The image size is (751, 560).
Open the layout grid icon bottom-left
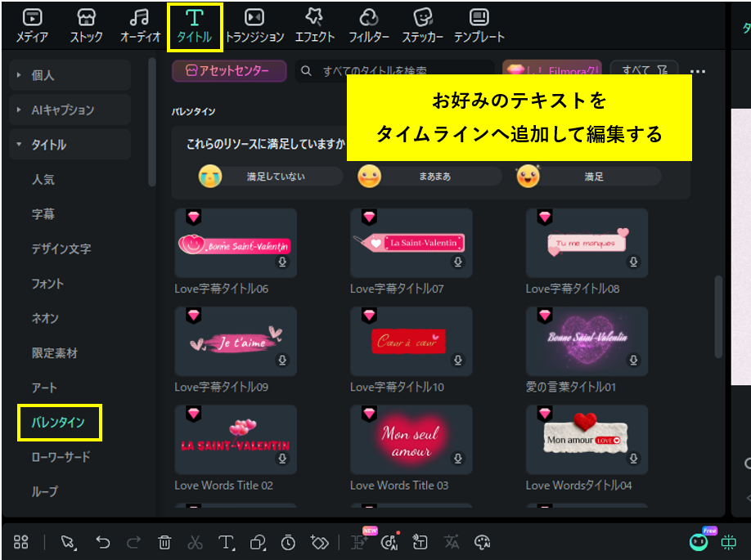tap(21, 541)
